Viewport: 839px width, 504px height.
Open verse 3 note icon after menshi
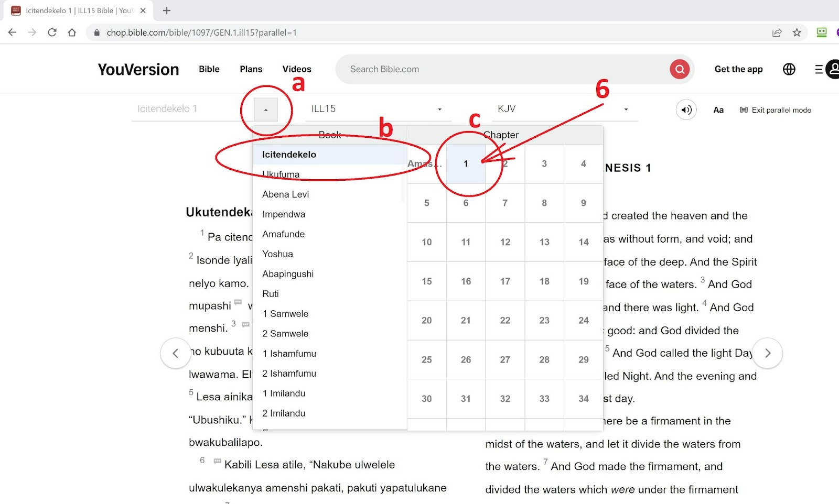pos(245,325)
